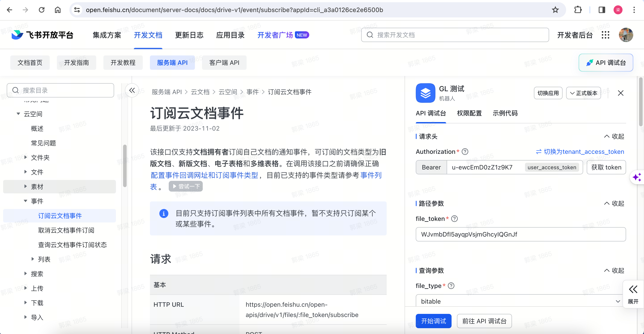The image size is (644, 334).
Task: Open 开发者广场 in top navigation
Action: click(x=283, y=35)
